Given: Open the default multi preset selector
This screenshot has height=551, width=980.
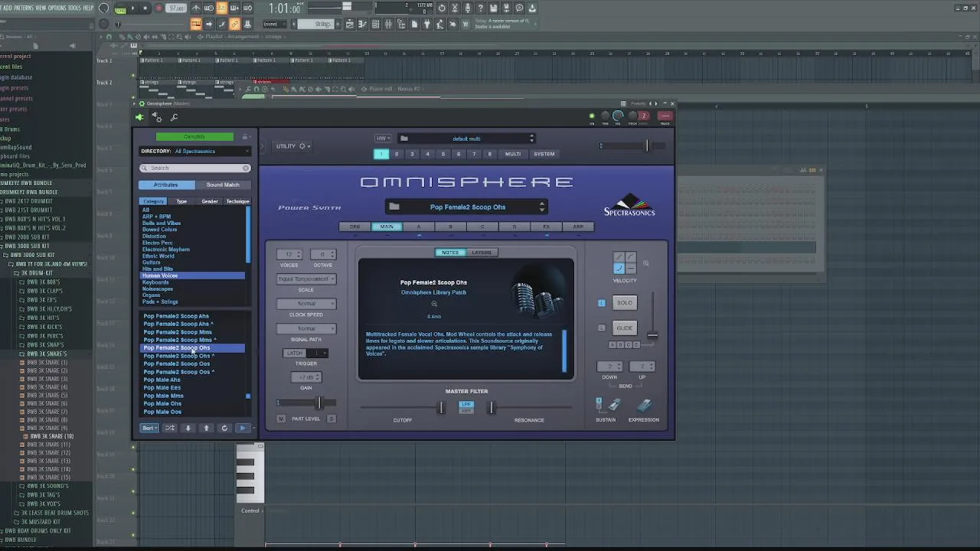Looking at the screenshot, I should (466, 139).
